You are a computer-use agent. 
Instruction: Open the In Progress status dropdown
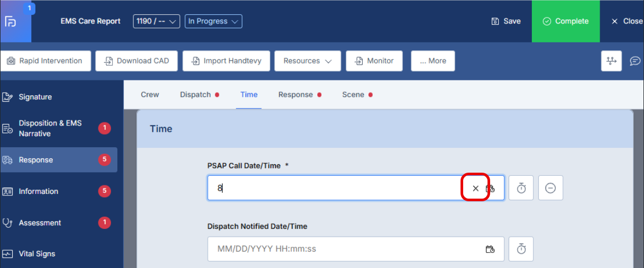tap(214, 22)
